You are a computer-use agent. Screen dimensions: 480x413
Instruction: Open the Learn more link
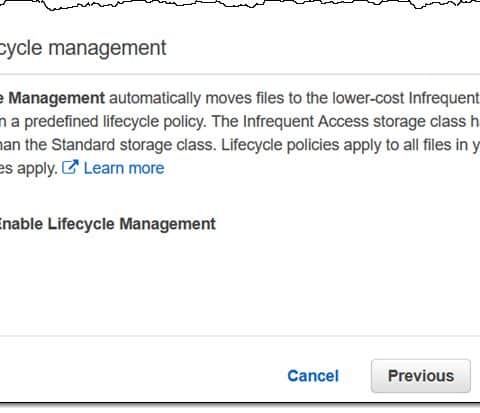(x=124, y=168)
